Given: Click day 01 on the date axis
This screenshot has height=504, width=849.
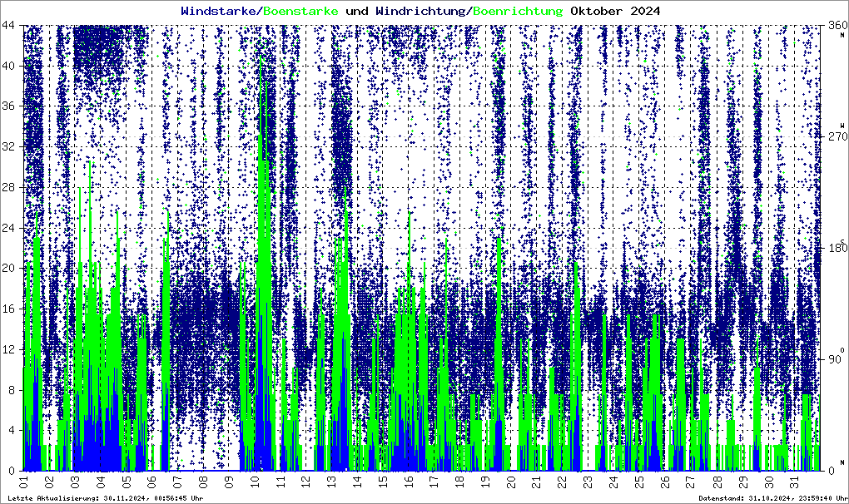Looking at the screenshot, I should pyautogui.click(x=23, y=482).
